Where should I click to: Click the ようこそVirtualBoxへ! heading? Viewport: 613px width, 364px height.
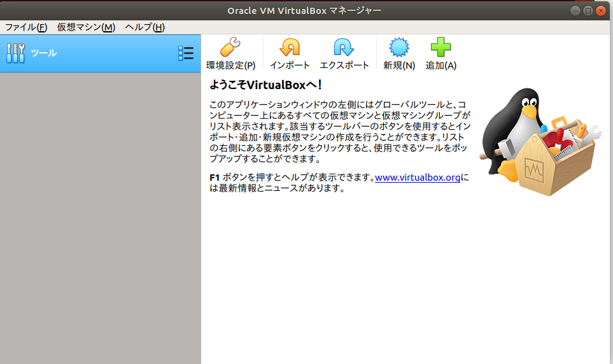coord(265,85)
